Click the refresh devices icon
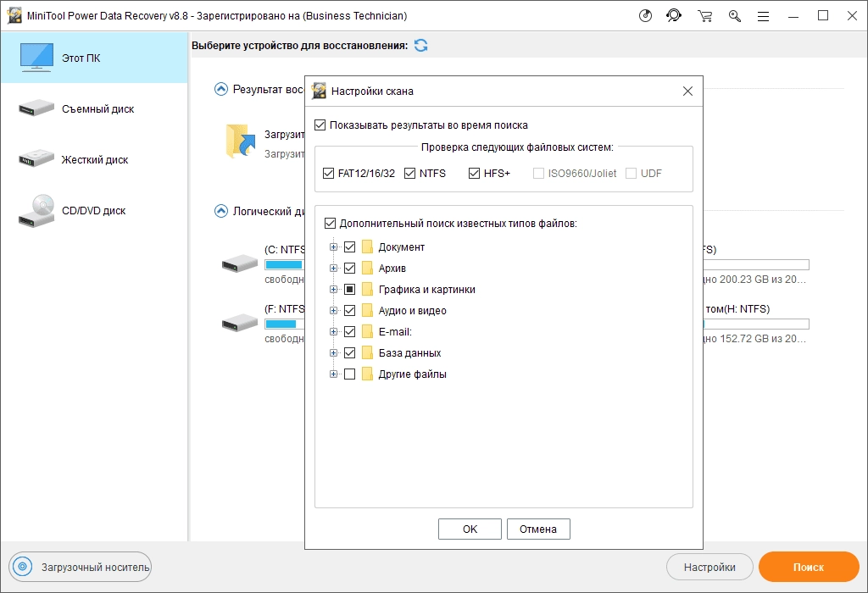The width and height of the screenshot is (868, 593). (x=420, y=46)
